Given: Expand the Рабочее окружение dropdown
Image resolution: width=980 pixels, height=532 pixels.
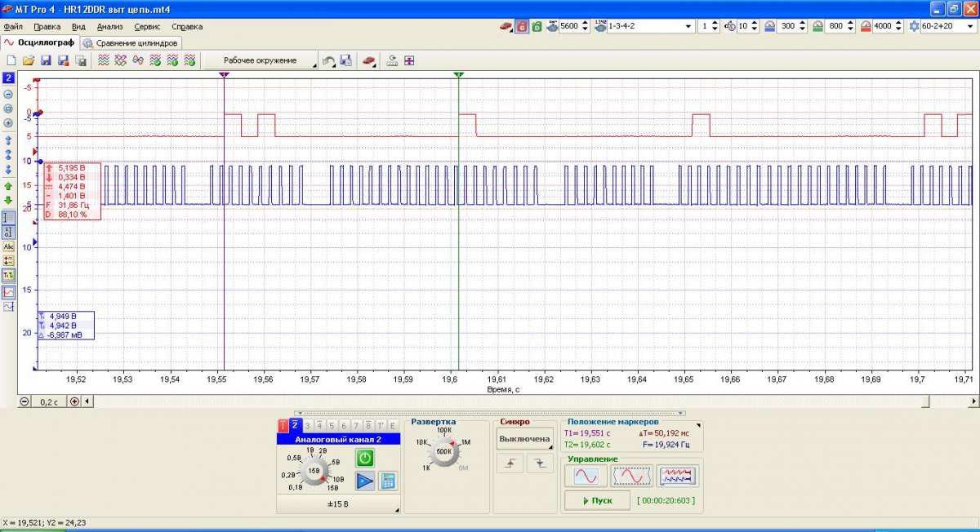Looking at the screenshot, I should [261, 60].
